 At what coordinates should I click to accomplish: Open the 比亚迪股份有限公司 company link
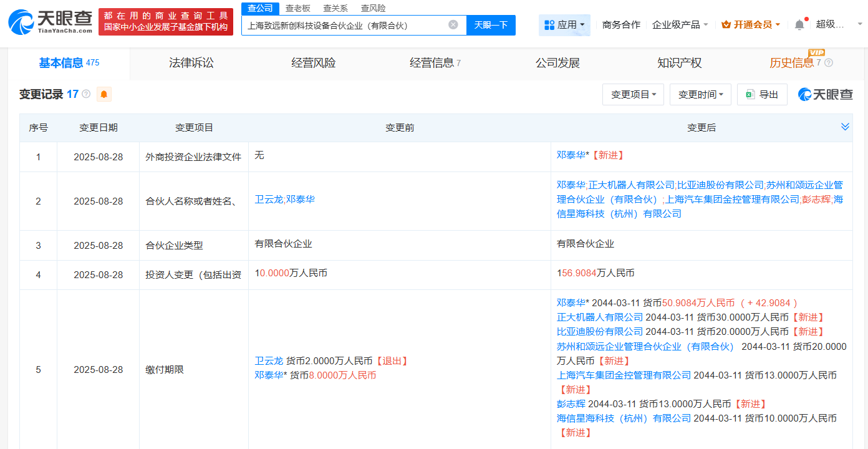point(600,331)
